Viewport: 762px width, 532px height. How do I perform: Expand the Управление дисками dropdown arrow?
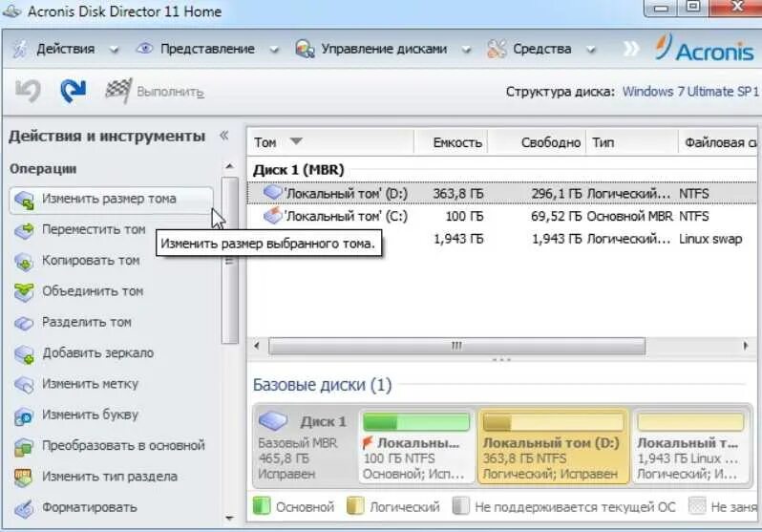[466, 50]
